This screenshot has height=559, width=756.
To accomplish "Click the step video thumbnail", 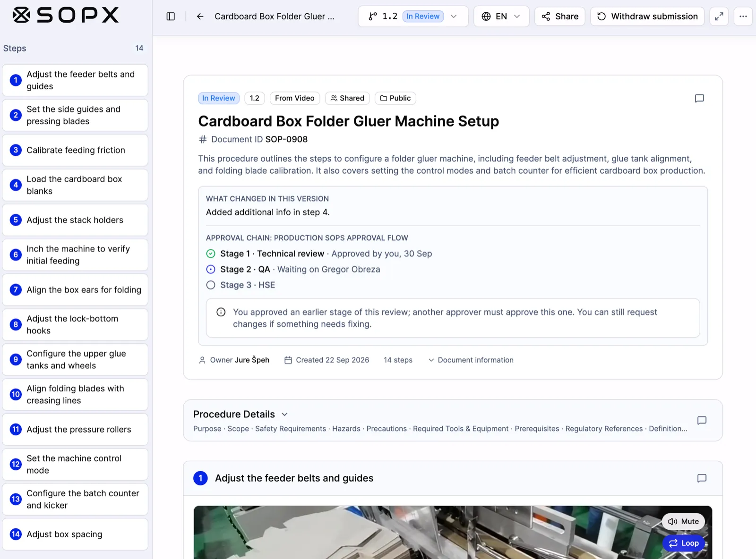I will [453, 533].
